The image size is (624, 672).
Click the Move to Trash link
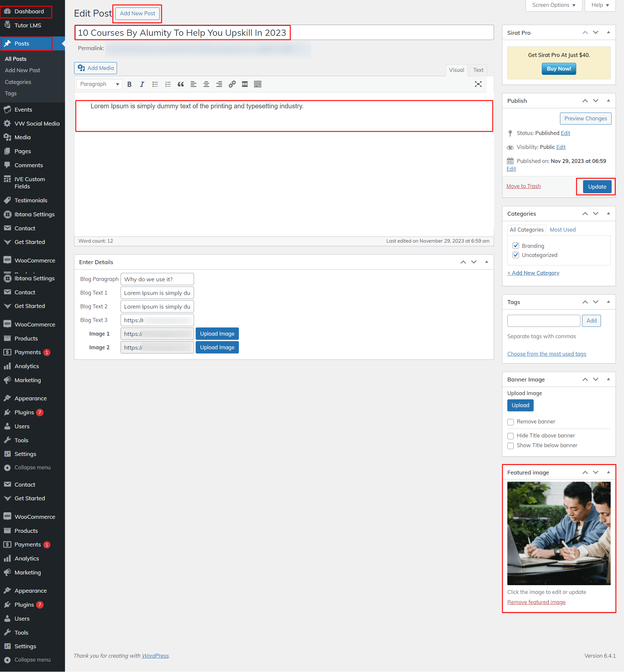[x=523, y=186]
